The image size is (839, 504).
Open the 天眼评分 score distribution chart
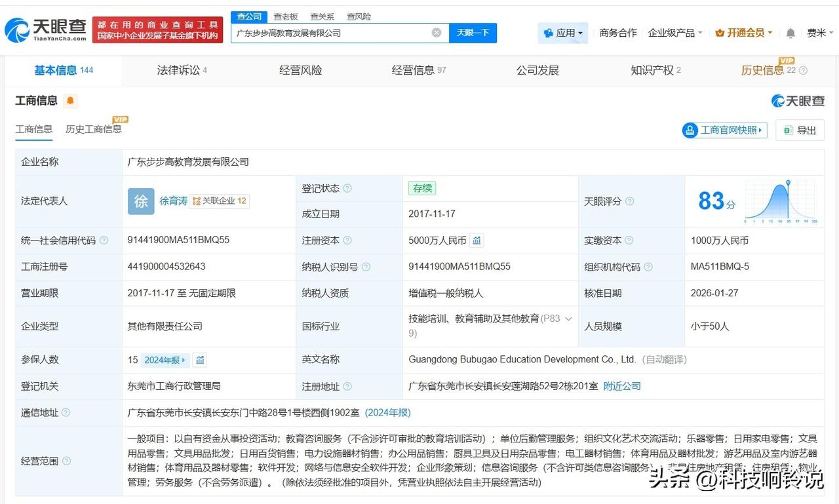[780, 201]
